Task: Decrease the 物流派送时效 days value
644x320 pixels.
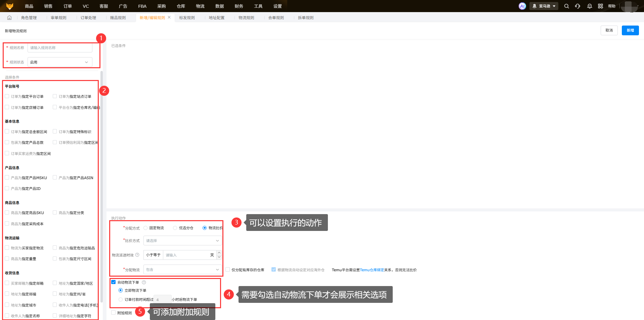Action: pos(219,257)
